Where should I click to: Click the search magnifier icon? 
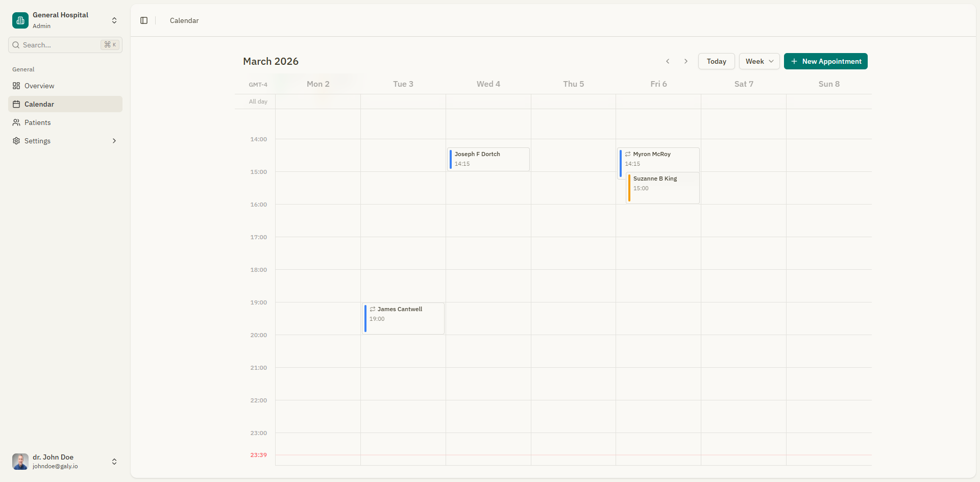[x=15, y=45]
